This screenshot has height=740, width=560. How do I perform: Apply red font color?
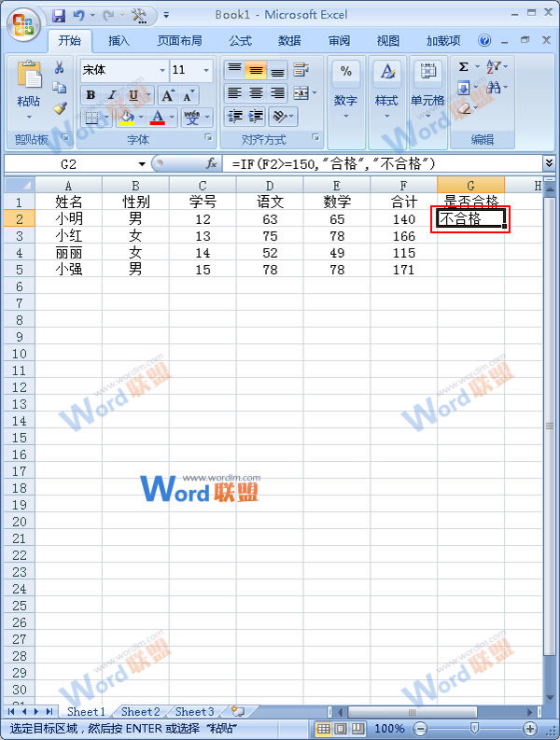(x=158, y=117)
